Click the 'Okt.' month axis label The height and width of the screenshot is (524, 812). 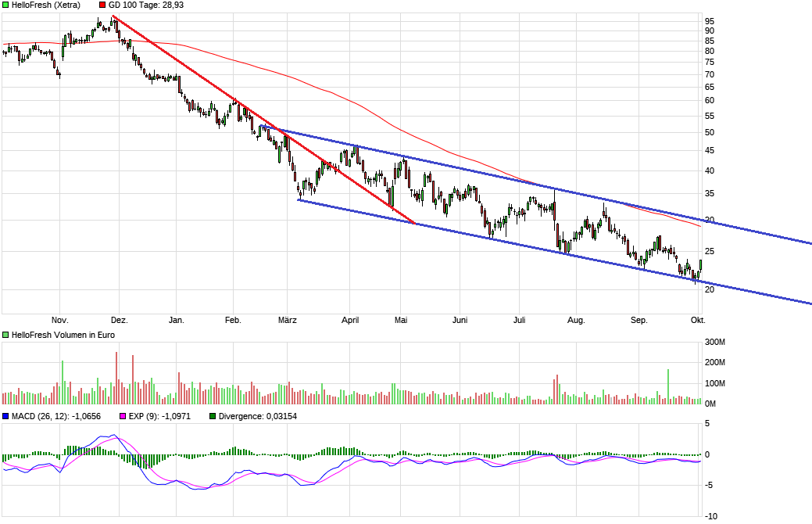tap(698, 321)
